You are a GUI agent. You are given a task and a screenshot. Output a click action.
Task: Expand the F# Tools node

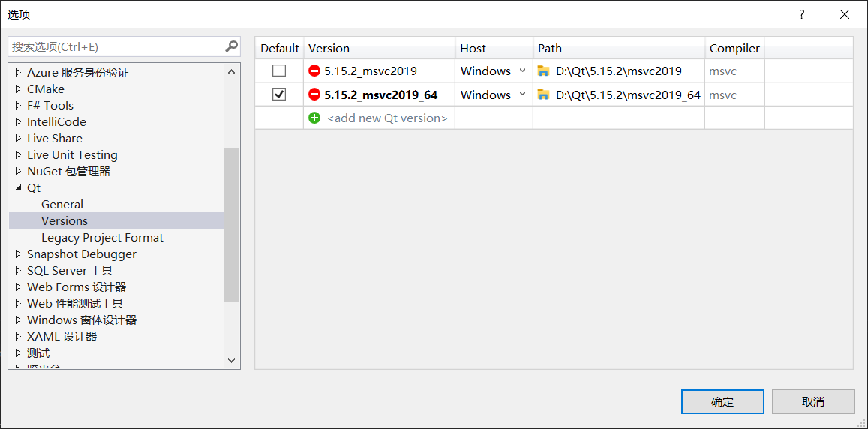point(18,105)
